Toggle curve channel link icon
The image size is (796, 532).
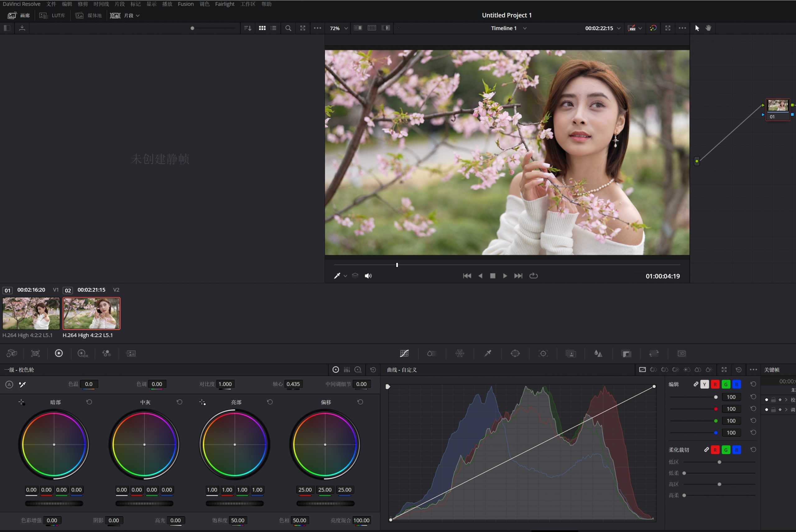pos(696,384)
